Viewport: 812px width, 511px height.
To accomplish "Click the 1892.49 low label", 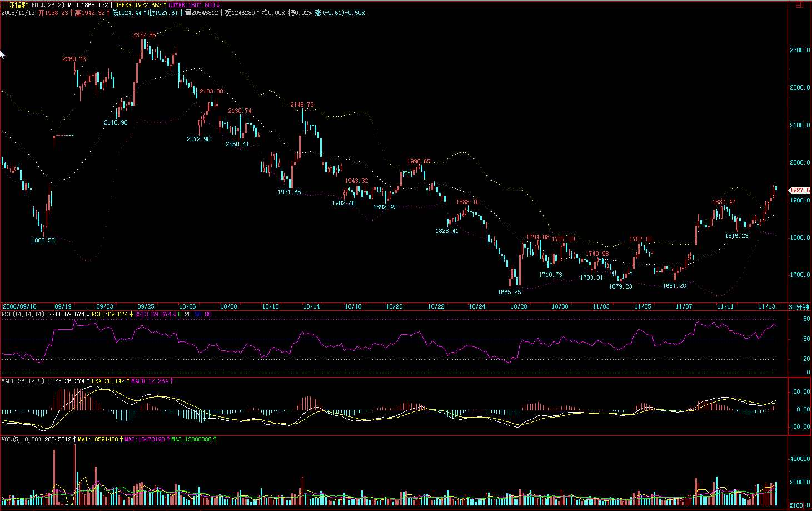I will [x=385, y=207].
